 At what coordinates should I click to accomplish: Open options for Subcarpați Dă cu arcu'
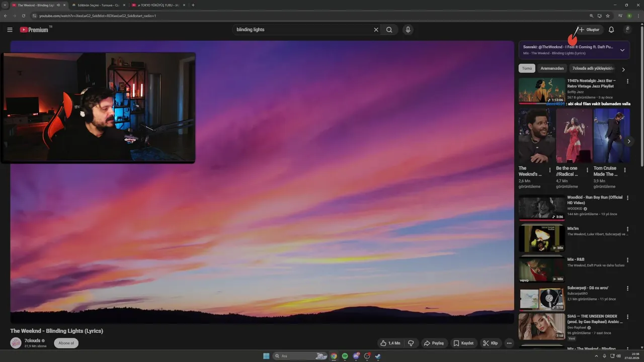[627, 289]
